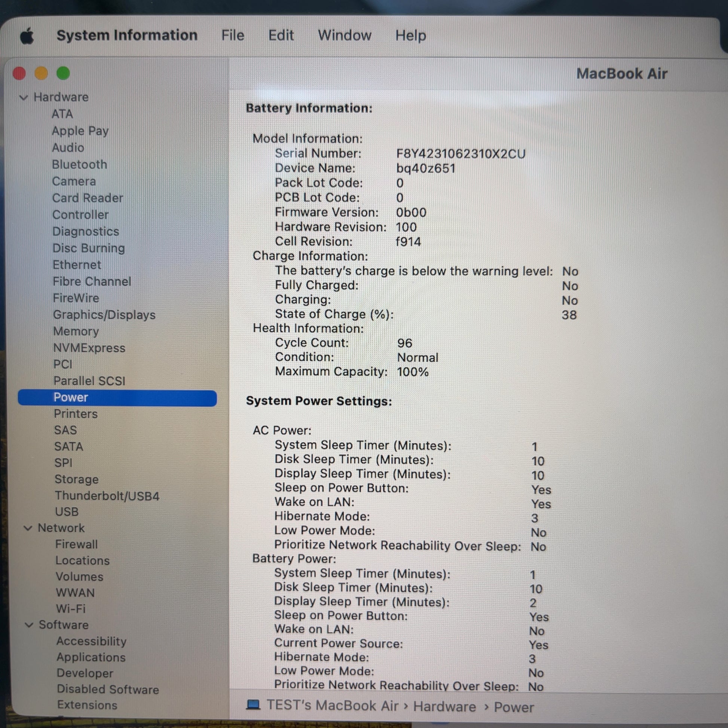Open the Help menu
Screen dimensions: 728x728
coord(410,36)
